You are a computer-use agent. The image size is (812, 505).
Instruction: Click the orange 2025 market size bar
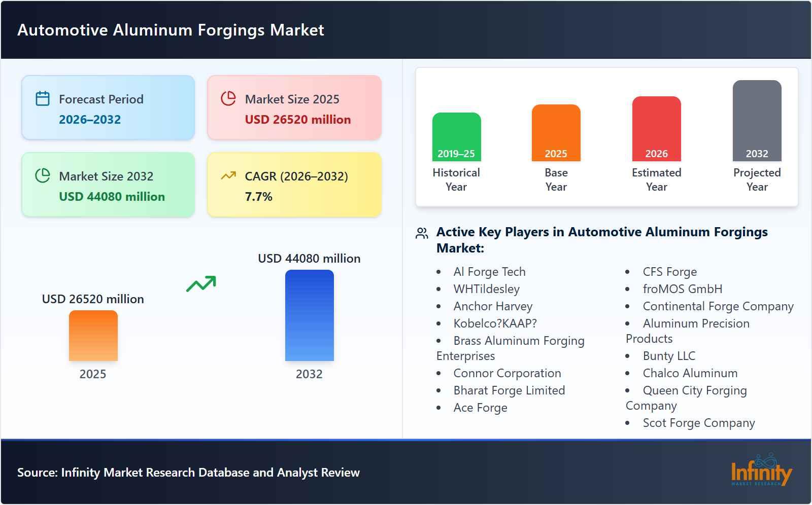93,336
